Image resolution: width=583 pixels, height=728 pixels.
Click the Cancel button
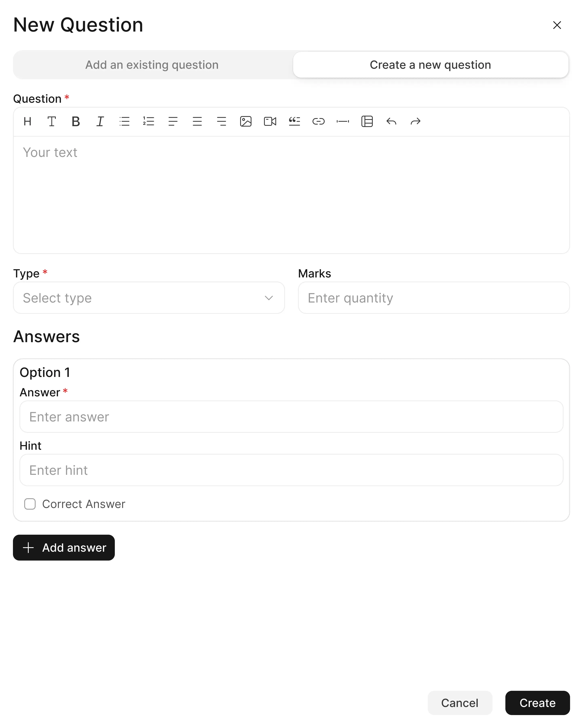pos(459,703)
